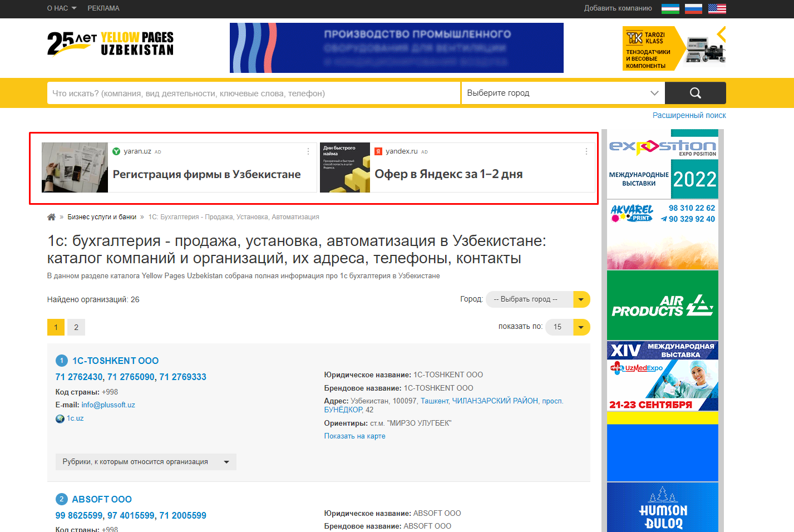Call 1C-TOSHKENT phone numbers link
794x532 pixels.
pos(131,377)
